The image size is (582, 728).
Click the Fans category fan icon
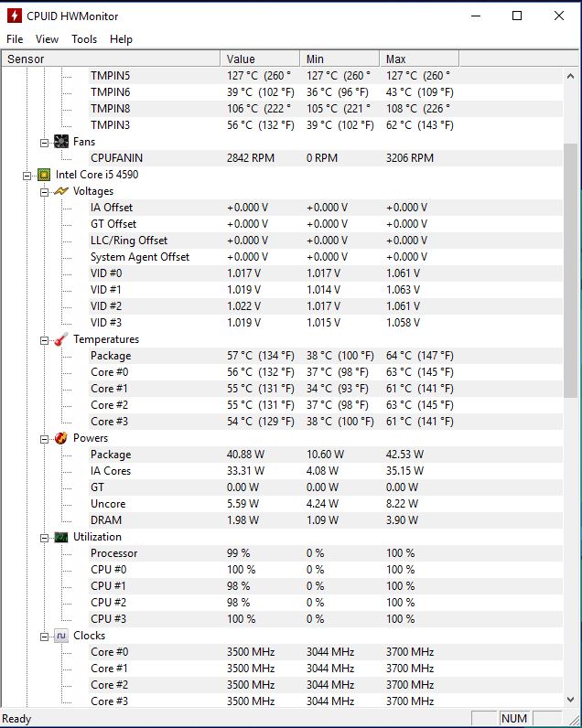click(60, 142)
